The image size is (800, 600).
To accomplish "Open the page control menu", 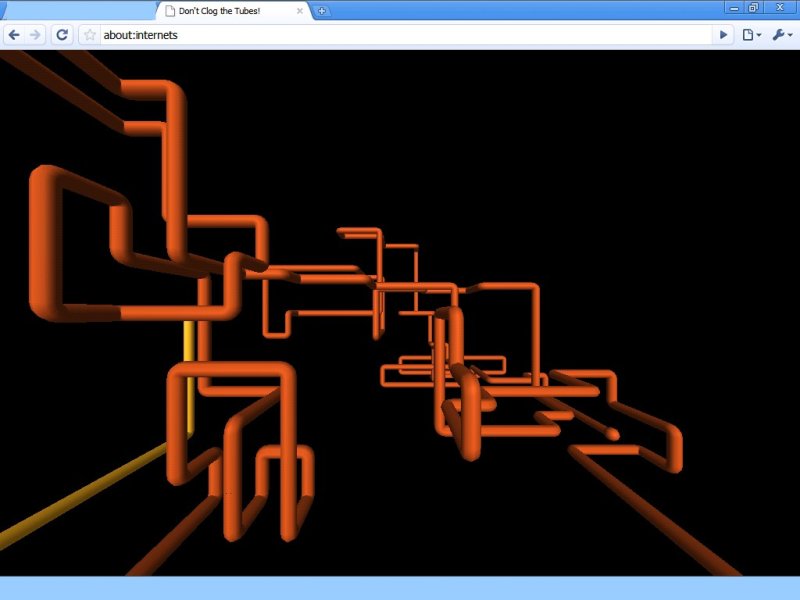I will [751, 34].
